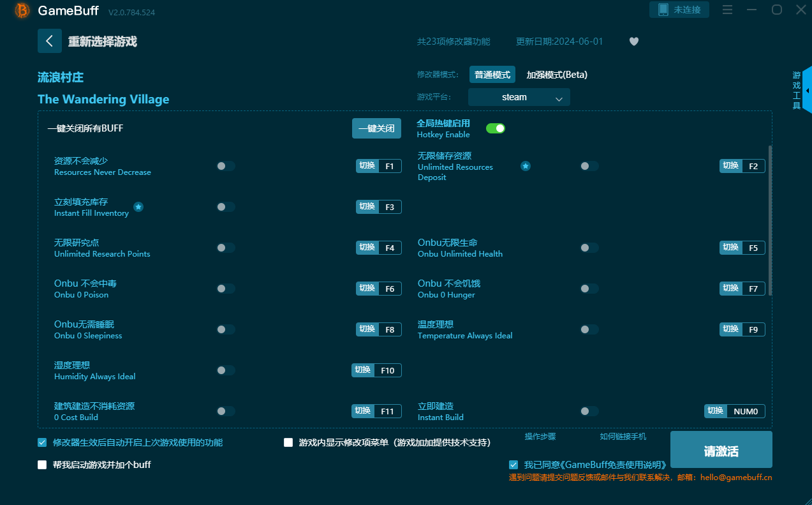Viewport: 812px width, 505px height.
Task: Click the NUM0 hotkey field
Action: (746, 411)
